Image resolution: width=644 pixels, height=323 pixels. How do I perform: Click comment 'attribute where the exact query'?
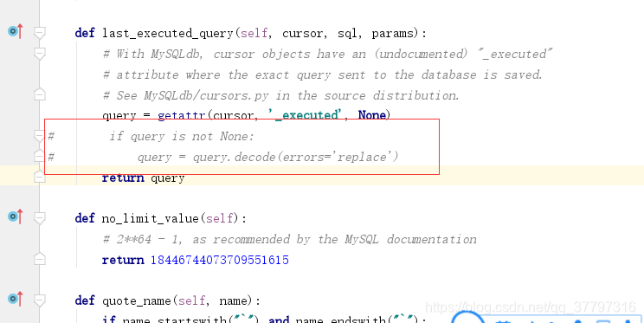pyautogui.click(x=323, y=74)
